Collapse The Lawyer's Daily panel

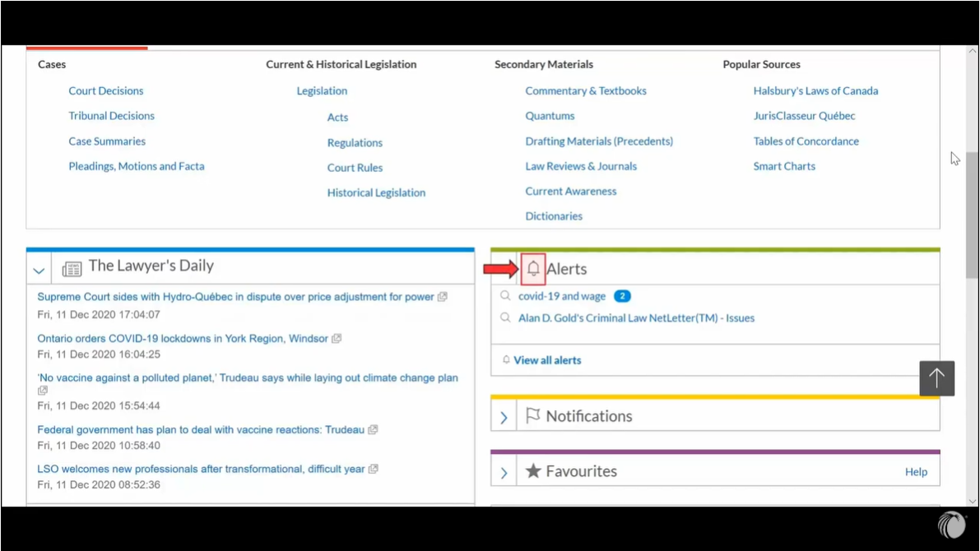39,271
